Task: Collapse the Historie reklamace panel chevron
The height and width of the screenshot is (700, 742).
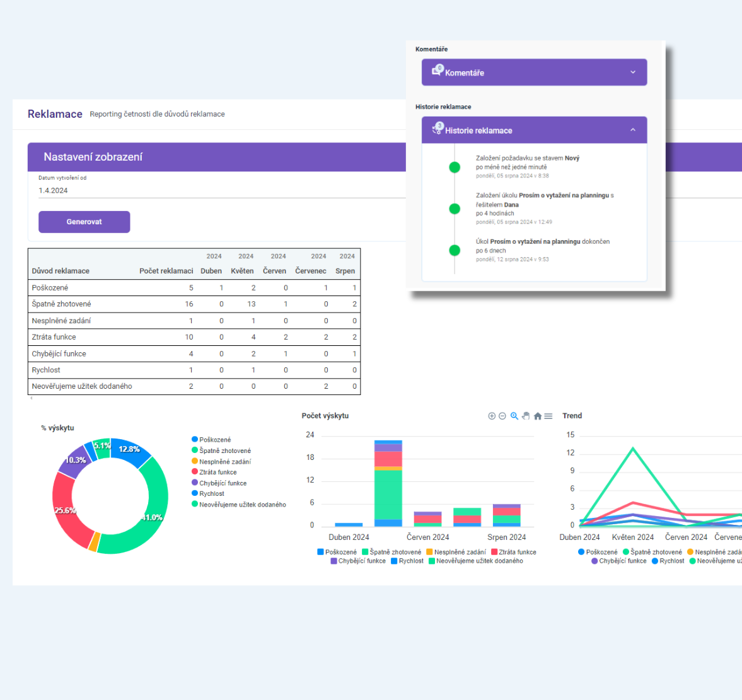Action: (633, 130)
